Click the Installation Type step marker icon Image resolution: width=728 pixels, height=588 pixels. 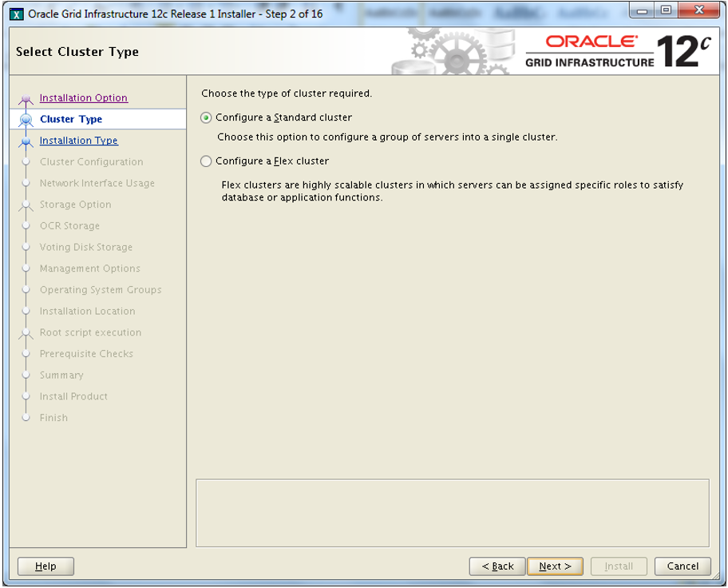pyautogui.click(x=26, y=141)
